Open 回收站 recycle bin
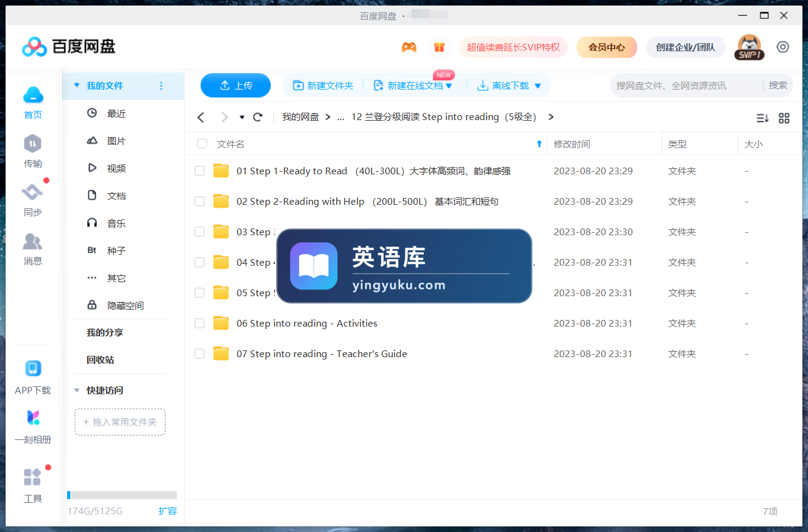 [100, 360]
